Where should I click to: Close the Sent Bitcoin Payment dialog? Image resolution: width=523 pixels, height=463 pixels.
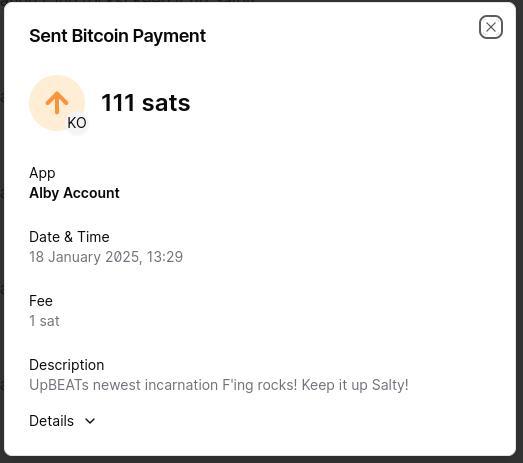point(491,27)
